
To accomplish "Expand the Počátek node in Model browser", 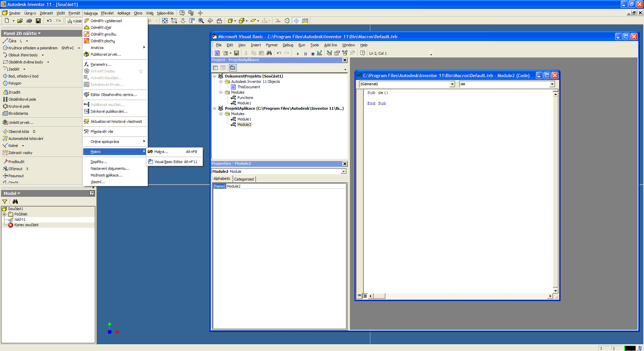I will click(x=4, y=214).
